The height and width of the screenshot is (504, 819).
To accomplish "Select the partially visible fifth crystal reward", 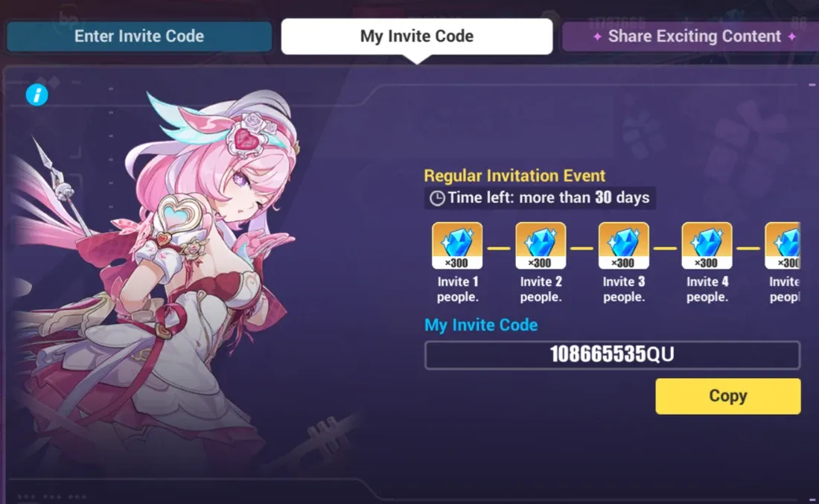I will click(783, 246).
